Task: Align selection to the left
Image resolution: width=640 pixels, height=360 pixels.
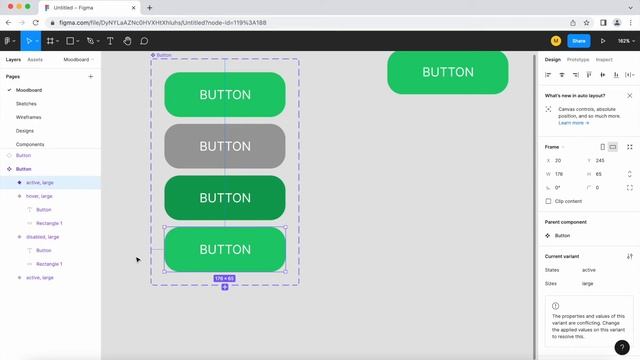Action: pos(548,75)
